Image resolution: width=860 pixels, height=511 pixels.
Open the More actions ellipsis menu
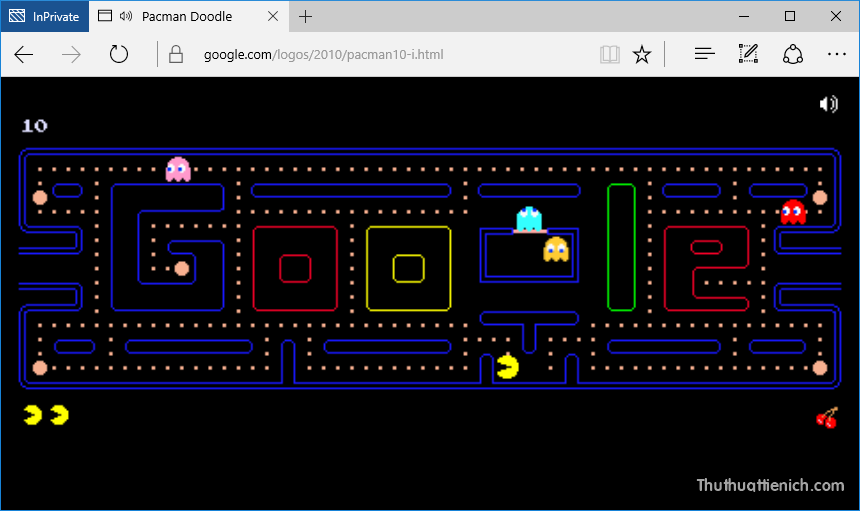[836, 54]
